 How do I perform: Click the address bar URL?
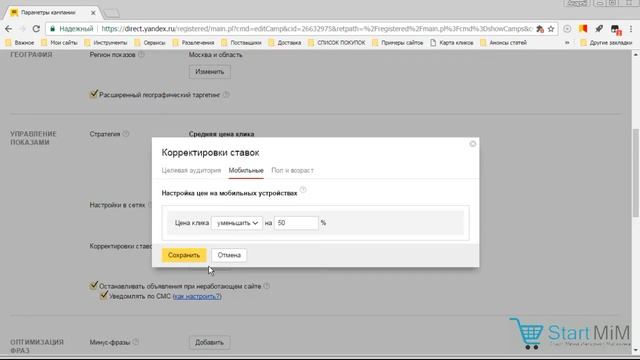click(317, 29)
